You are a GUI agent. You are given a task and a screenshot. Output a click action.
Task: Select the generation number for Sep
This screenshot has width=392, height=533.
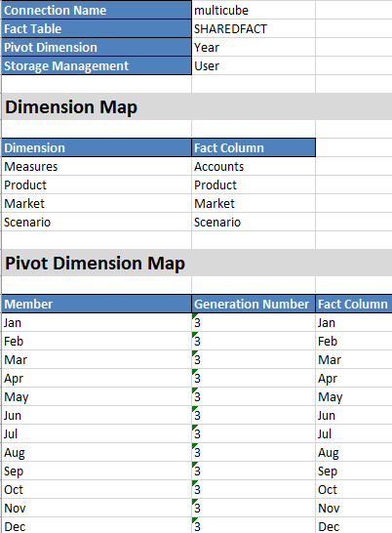pos(254,471)
